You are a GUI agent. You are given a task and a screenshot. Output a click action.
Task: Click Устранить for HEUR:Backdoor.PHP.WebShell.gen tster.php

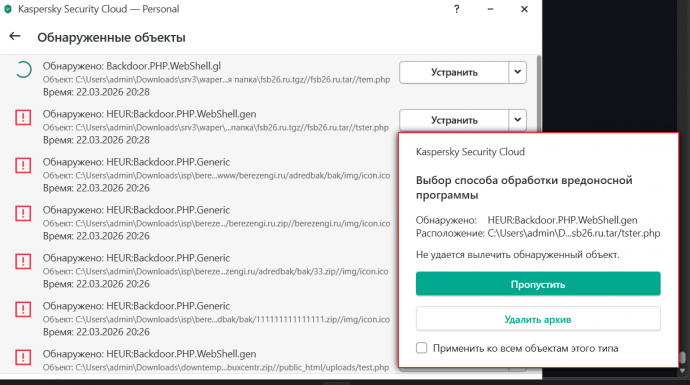(454, 120)
